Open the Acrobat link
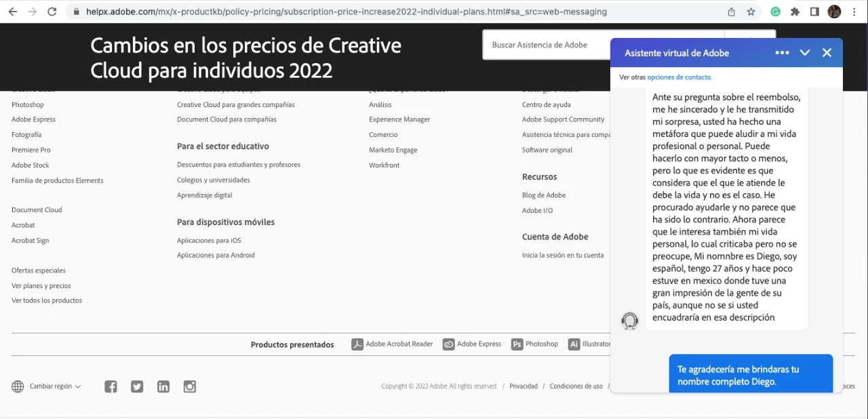This screenshot has width=868, height=419. coord(23,225)
